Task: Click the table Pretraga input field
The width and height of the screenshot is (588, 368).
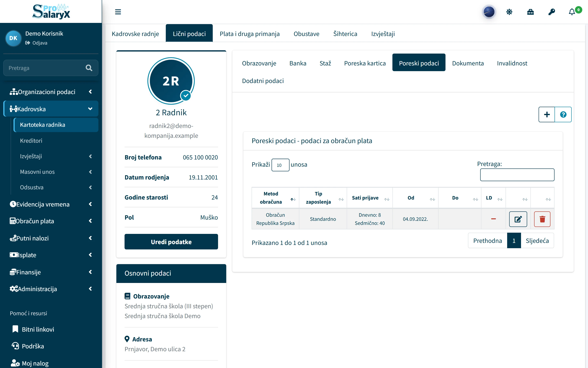Action: click(517, 175)
